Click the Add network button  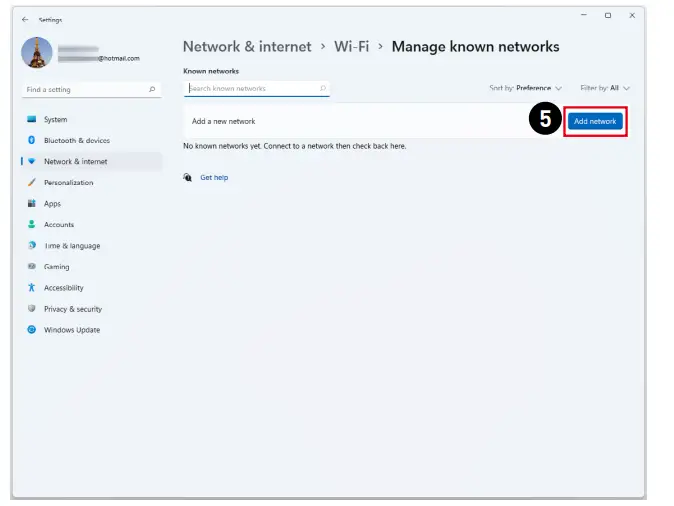[595, 121]
